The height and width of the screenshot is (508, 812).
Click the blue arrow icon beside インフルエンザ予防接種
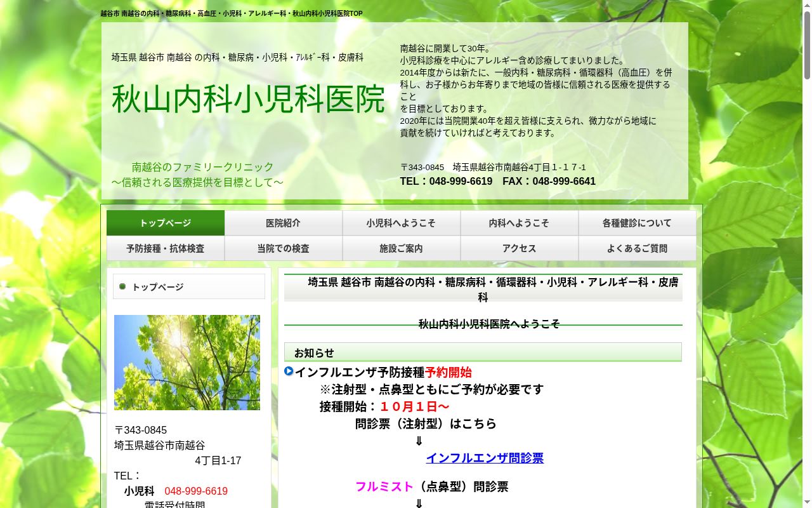(x=289, y=371)
